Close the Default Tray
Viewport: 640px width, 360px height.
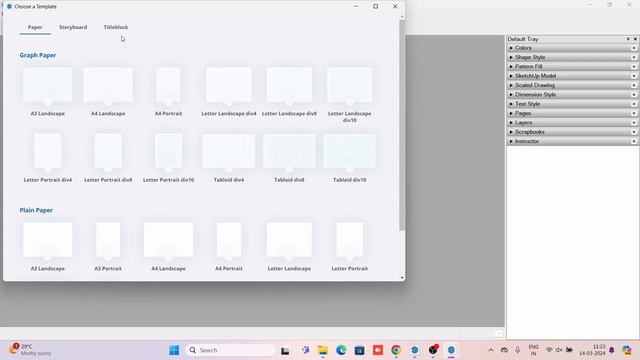(635, 39)
